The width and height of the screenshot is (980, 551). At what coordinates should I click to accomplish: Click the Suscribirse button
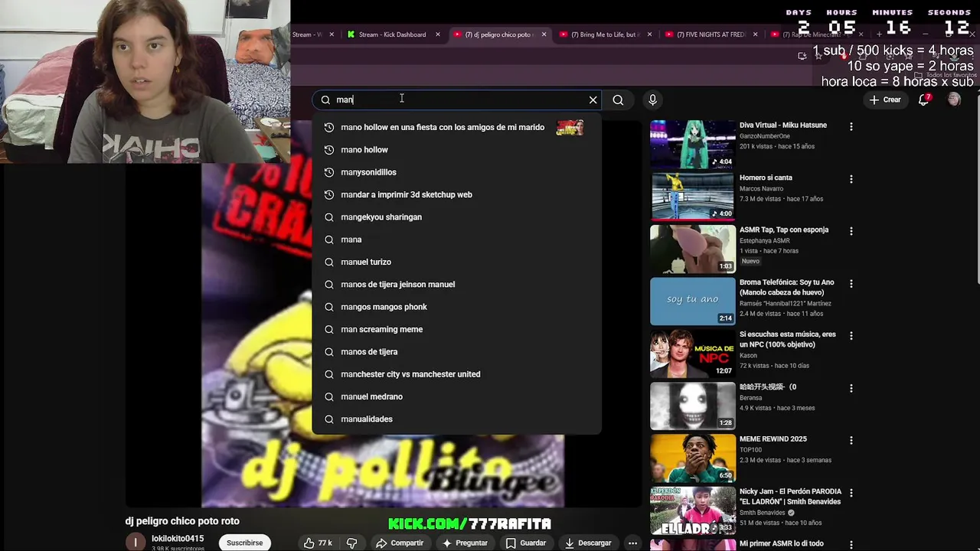[x=245, y=543]
